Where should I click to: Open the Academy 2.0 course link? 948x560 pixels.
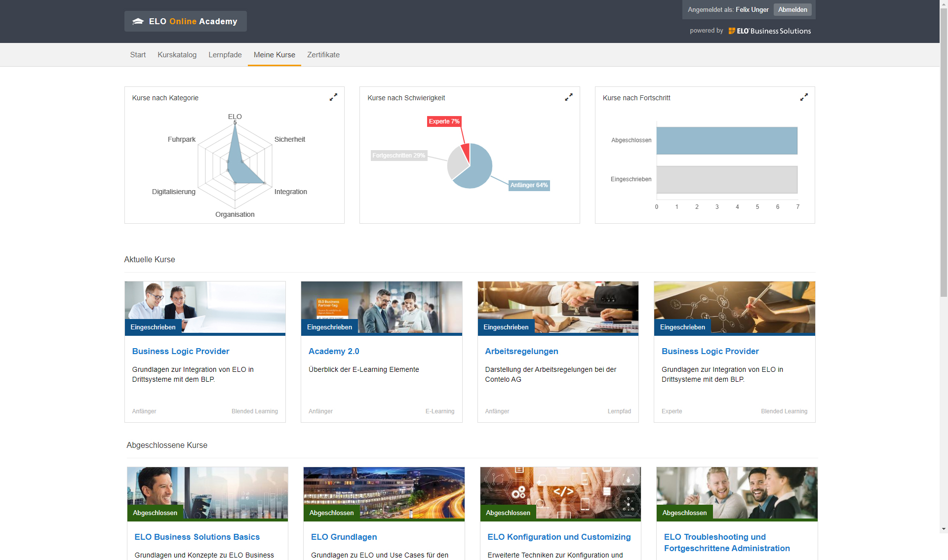tap(334, 351)
